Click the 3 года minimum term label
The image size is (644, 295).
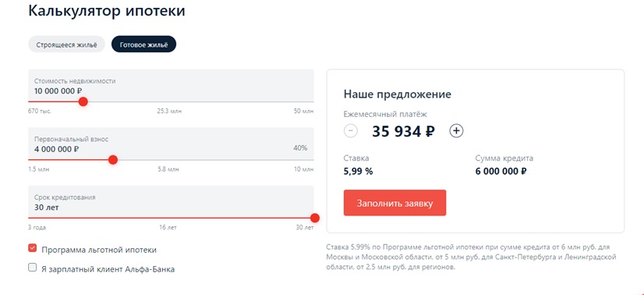37,227
